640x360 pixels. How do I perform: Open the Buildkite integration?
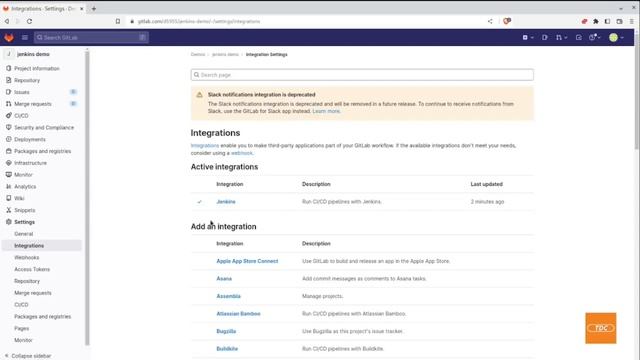[x=227, y=349]
